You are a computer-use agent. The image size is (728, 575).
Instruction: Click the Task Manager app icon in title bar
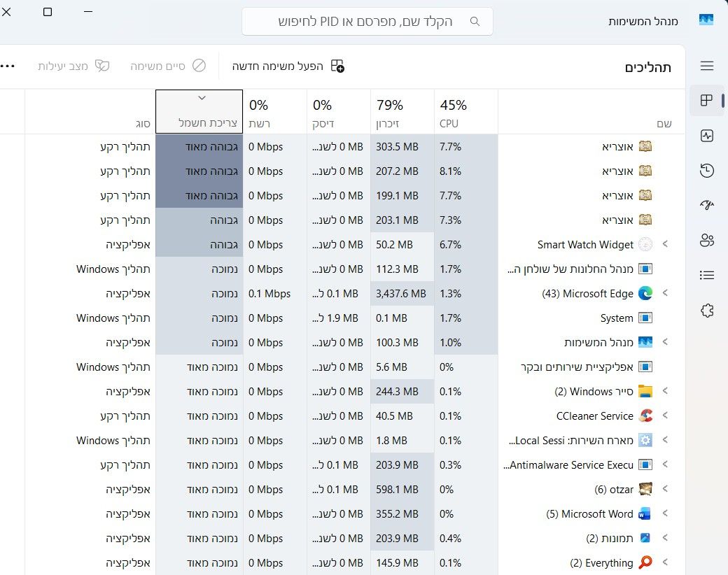706,20
